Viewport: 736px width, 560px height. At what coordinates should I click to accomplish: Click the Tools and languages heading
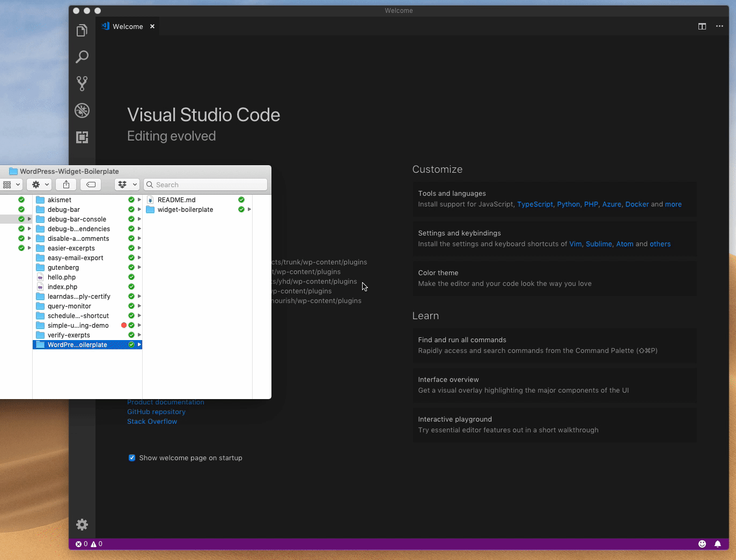[452, 194]
